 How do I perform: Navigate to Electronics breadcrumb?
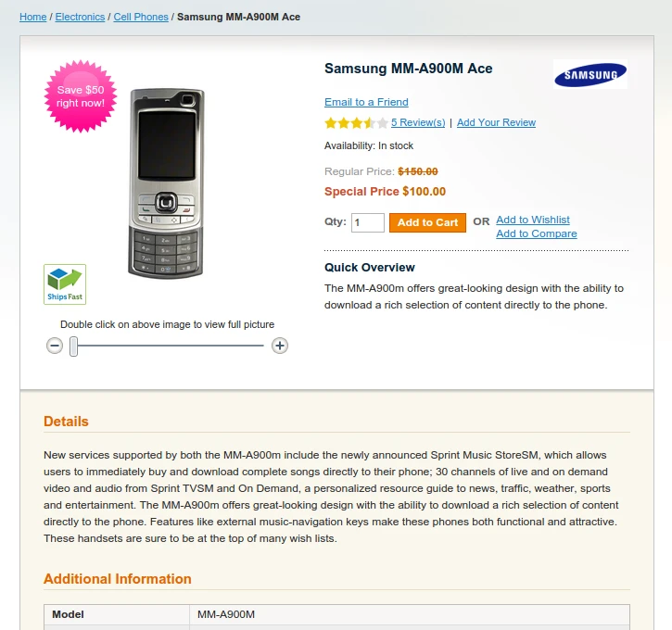(x=80, y=17)
